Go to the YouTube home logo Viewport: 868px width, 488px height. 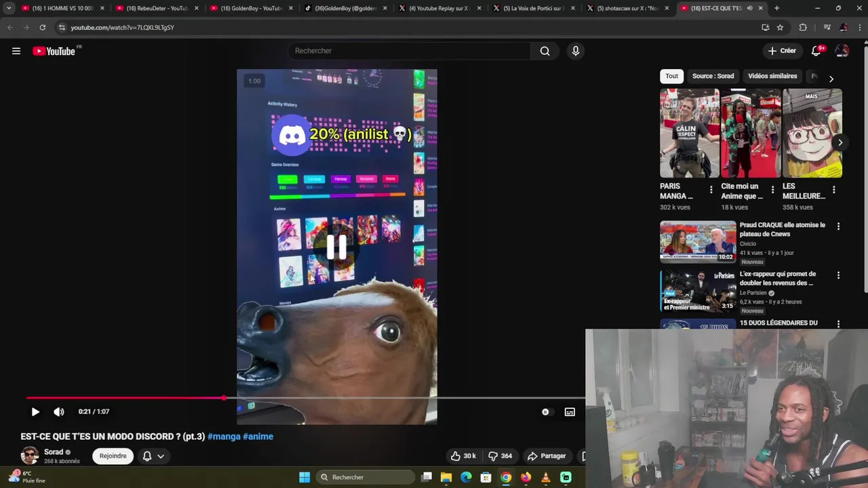pyautogui.click(x=54, y=51)
